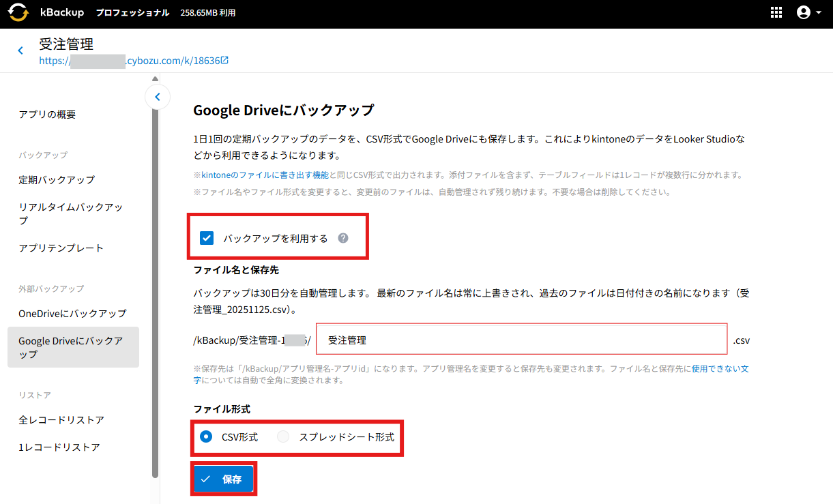This screenshot has height=504, width=833.
Task: Click the kBackup logo icon
Action: click(18, 13)
